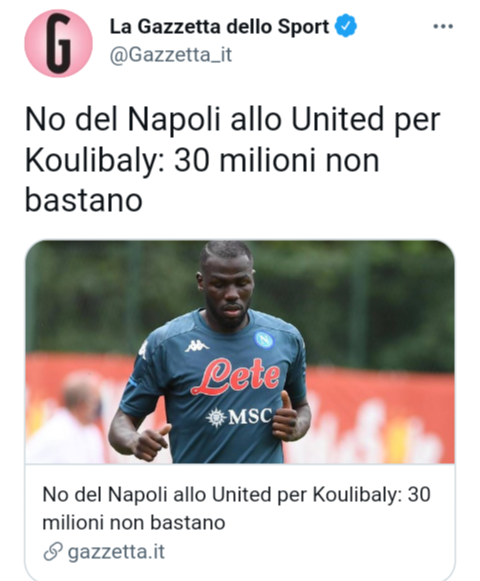480x581 pixels.
Task: Click the Kappa logo on the shirt
Action: 196,346
